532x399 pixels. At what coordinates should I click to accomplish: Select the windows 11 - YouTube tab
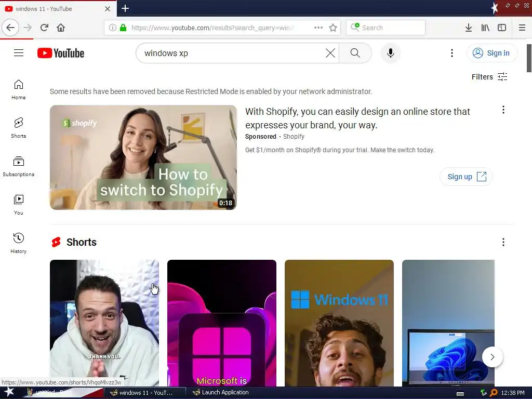pyautogui.click(x=58, y=9)
